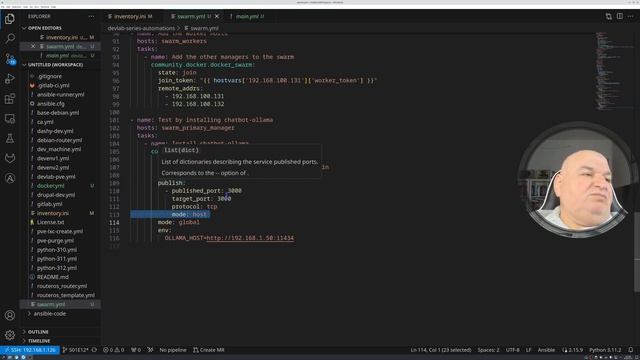
Task: Click the open changes icon in editor toolbar
Action: [609, 16]
